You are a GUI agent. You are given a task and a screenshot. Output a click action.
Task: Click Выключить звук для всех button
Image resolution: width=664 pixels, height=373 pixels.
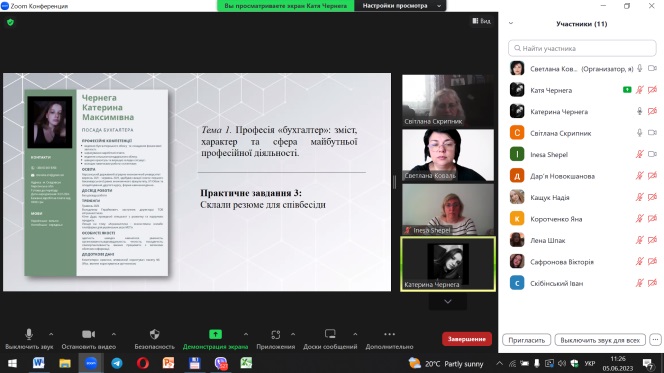click(x=600, y=340)
